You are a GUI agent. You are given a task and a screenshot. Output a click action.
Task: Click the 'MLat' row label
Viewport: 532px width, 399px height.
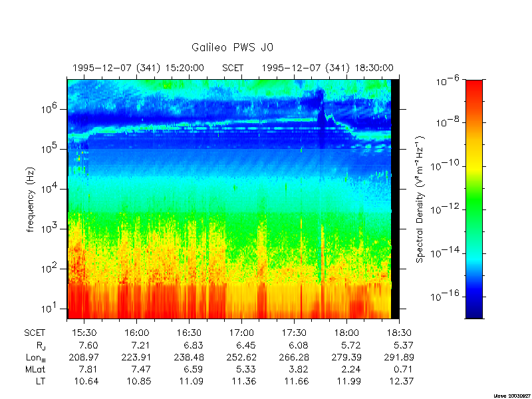pyautogui.click(x=35, y=370)
